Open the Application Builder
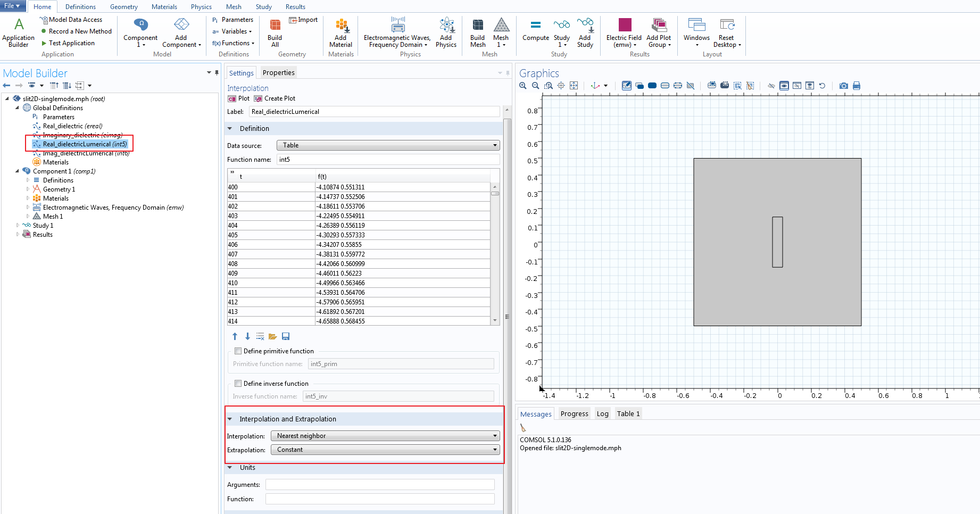Viewport: 980px width, 514px height. (x=19, y=32)
